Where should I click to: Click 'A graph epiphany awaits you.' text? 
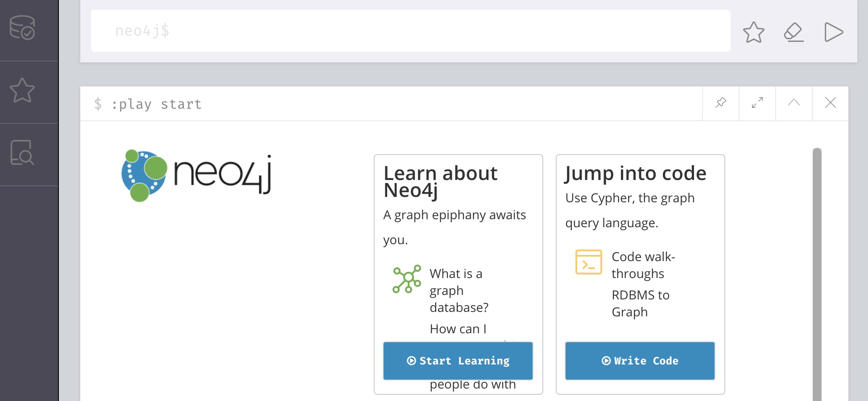click(x=455, y=227)
